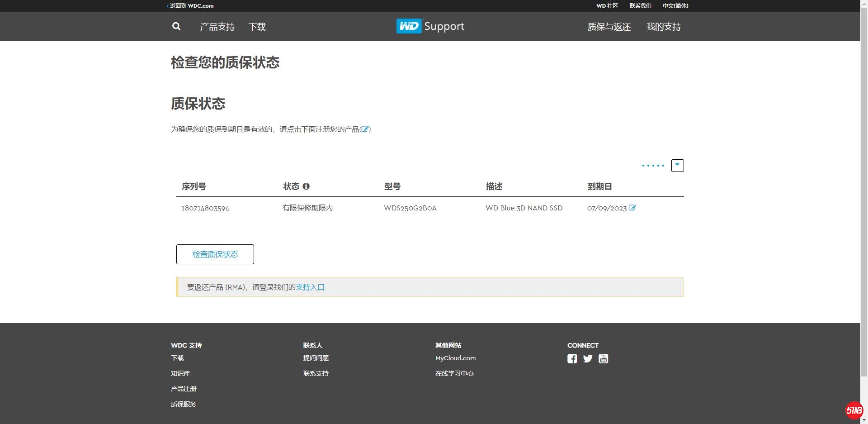
Task: Open the 知识库 footer link
Action: [x=180, y=373]
